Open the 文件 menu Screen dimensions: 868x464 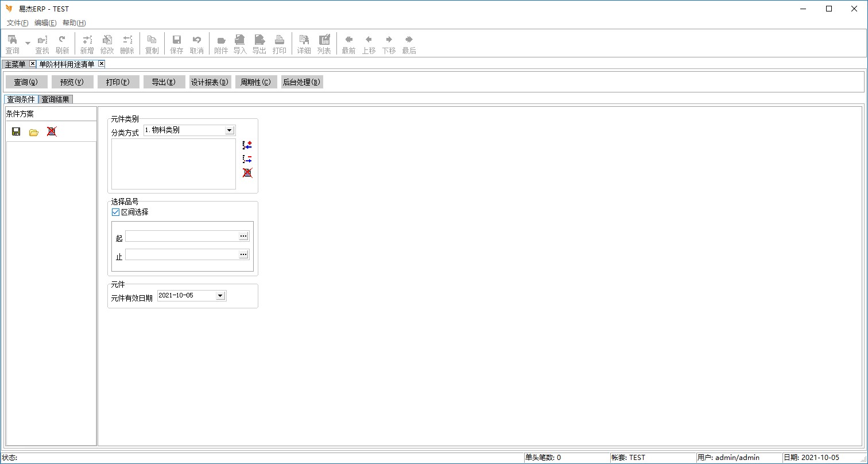point(17,23)
